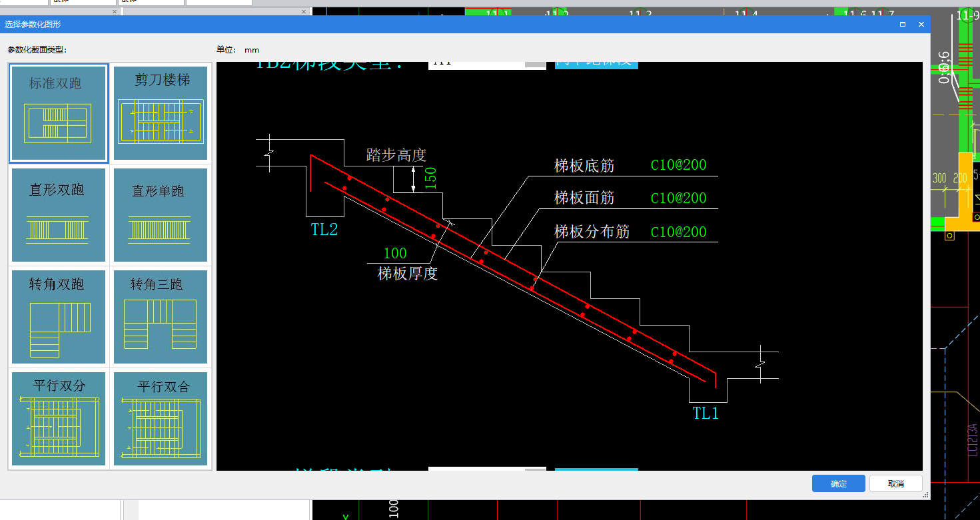
Task: Select the 平行双合 stair type thumbnail
Action: [161, 418]
